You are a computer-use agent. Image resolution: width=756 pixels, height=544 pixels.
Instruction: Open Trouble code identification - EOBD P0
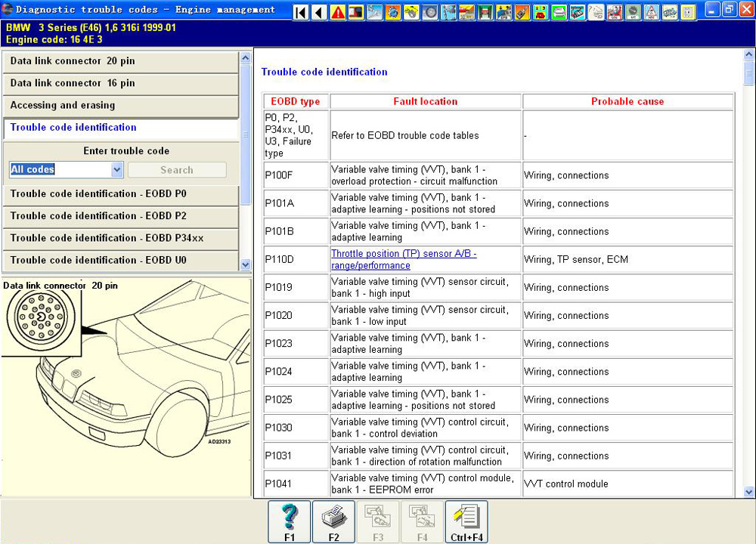[120, 194]
